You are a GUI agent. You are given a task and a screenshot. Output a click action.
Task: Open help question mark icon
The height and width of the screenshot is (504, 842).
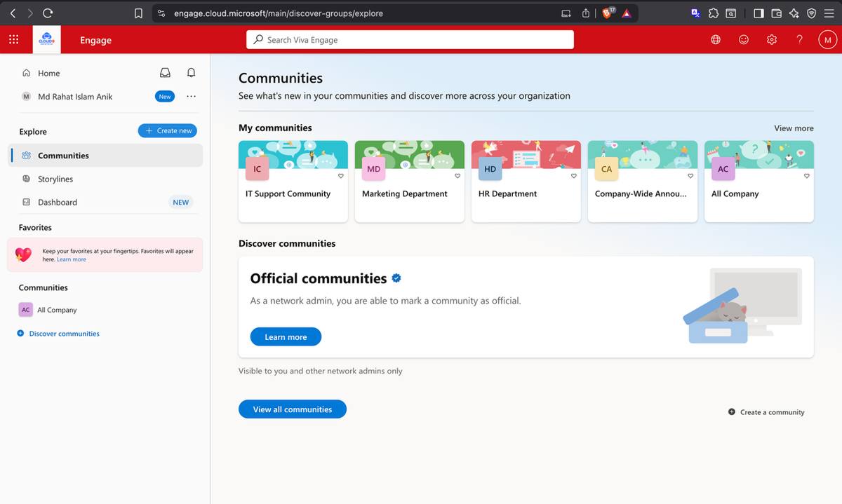tap(799, 40)
